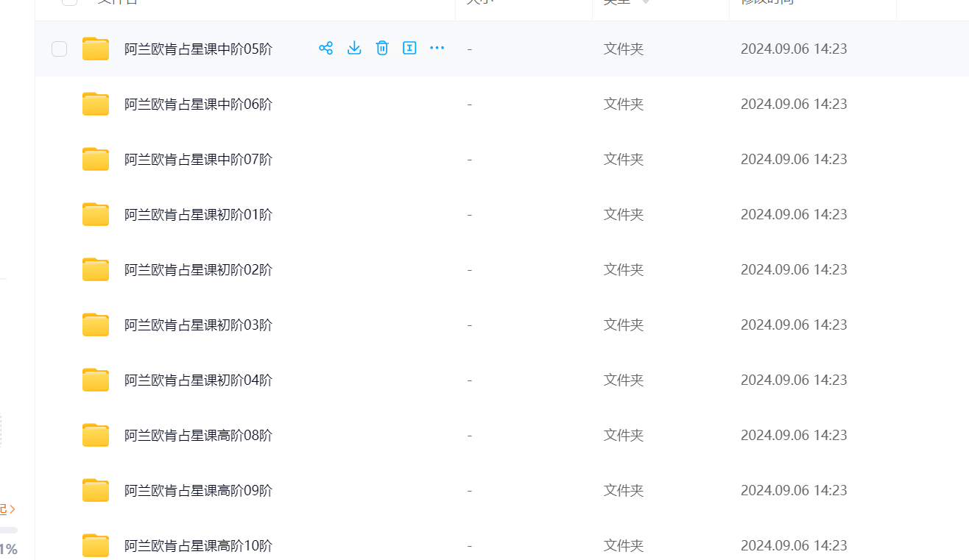
Task: Click the folder icon of 高阶08阶
Action: point(96,436)
